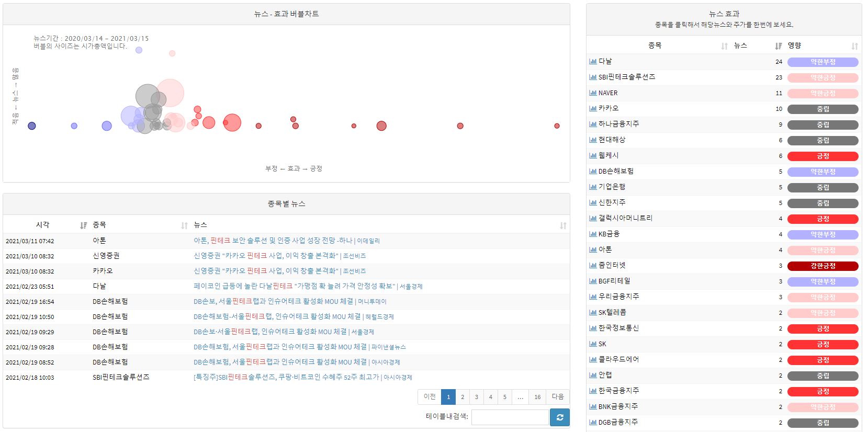Click the 강한긍정 badge for 줌인터넷
This screenshot has height=432, width=868.
pos(823,266)
